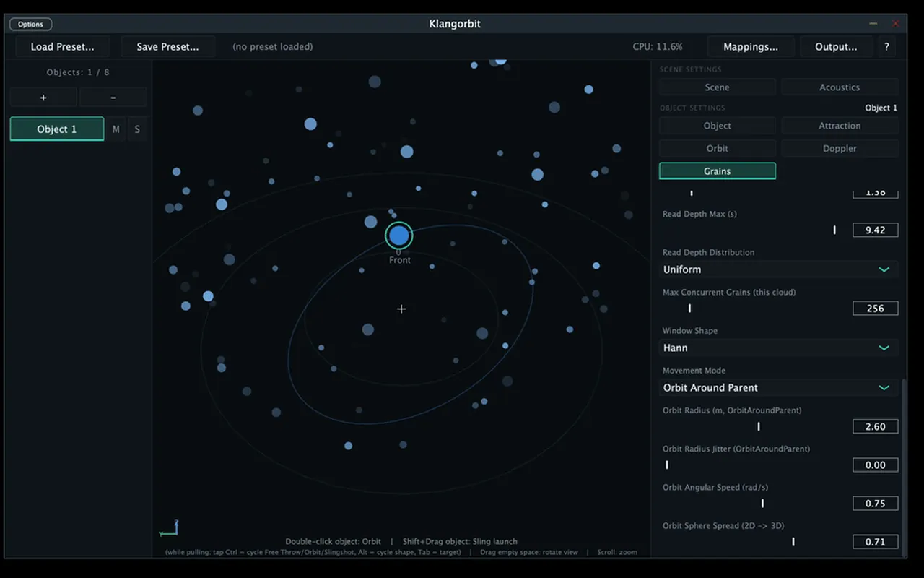Screen dimensions: 924x578
Task: Click the XYZ axis gizmo
Action: point(169,529)
